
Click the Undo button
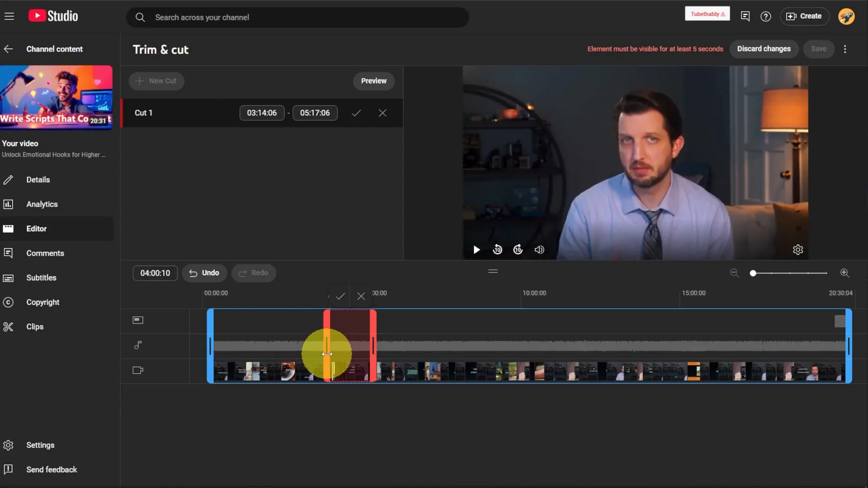204,273
